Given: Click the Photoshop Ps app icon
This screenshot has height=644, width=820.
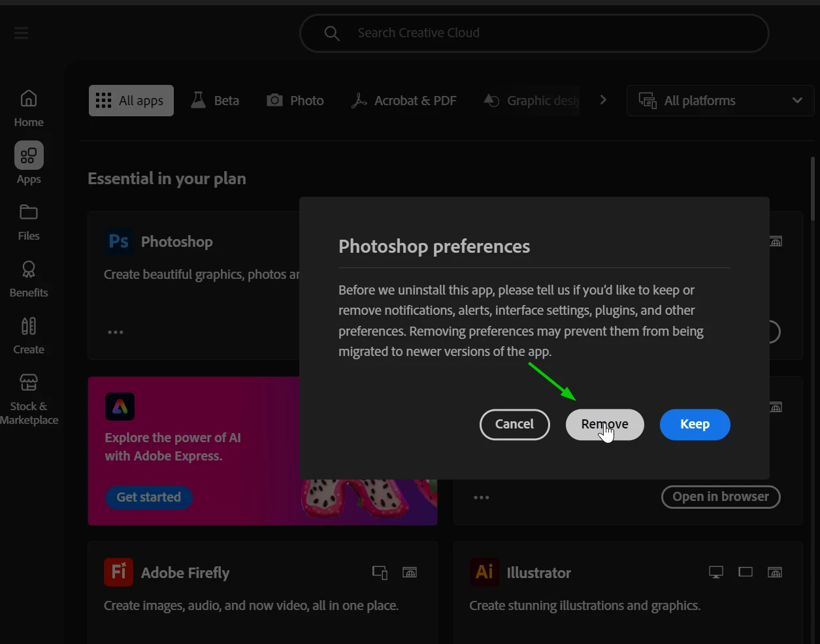Looking at the screenshot, I should coord(118,242).
